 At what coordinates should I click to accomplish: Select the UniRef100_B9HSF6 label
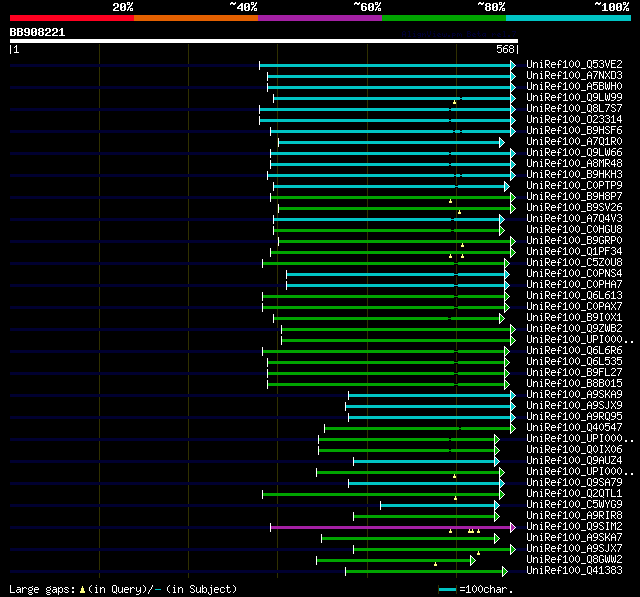click(574, 131)
